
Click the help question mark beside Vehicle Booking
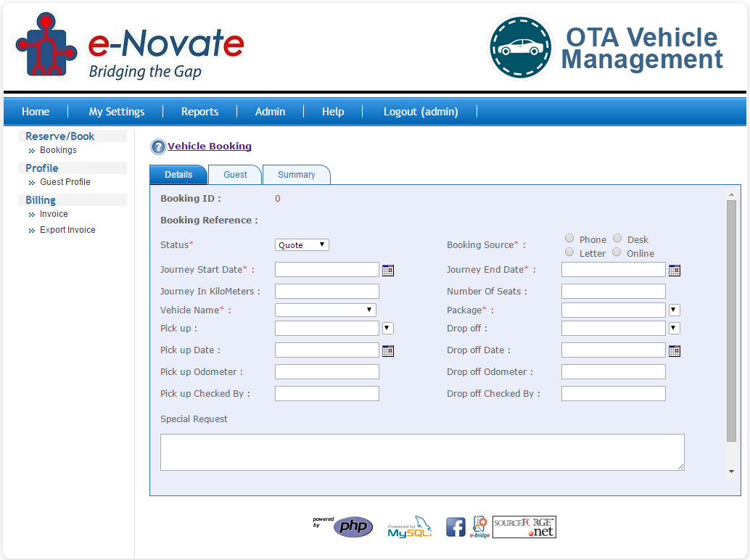point(158,147)
